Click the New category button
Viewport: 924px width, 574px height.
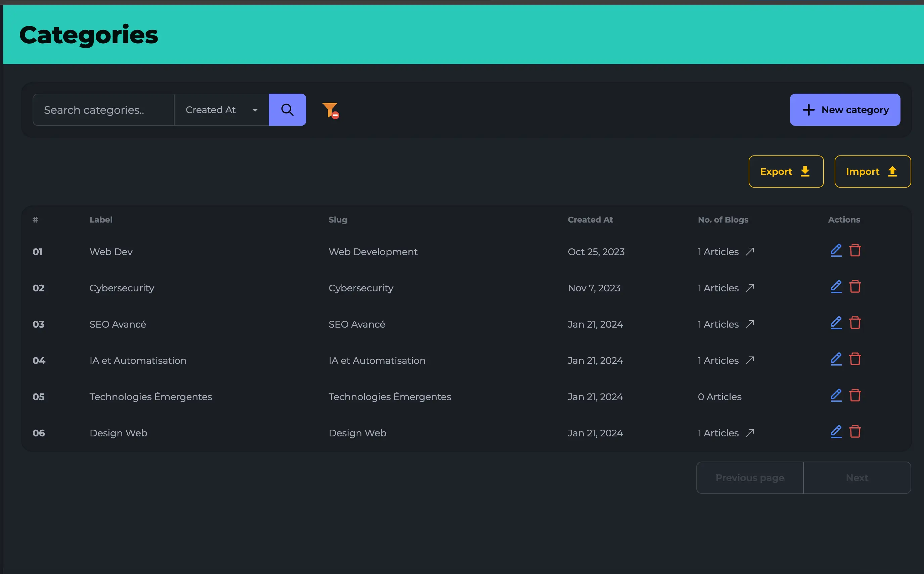pos(845,110)
